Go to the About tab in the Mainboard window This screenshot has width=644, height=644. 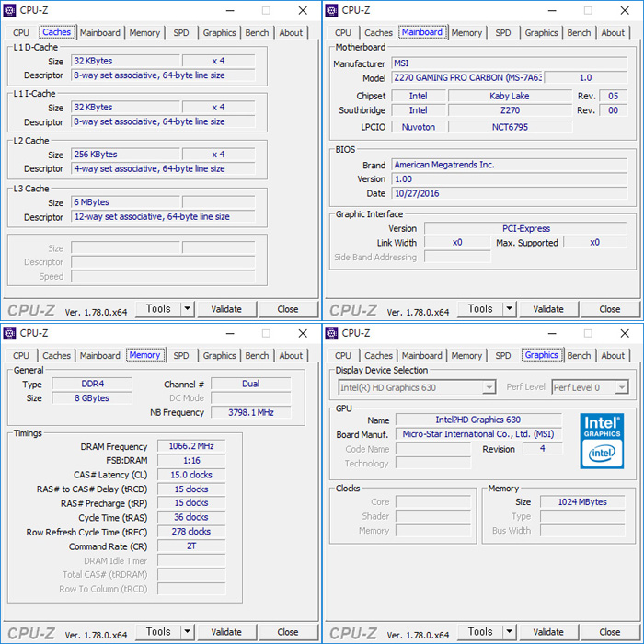coord(613,33)
